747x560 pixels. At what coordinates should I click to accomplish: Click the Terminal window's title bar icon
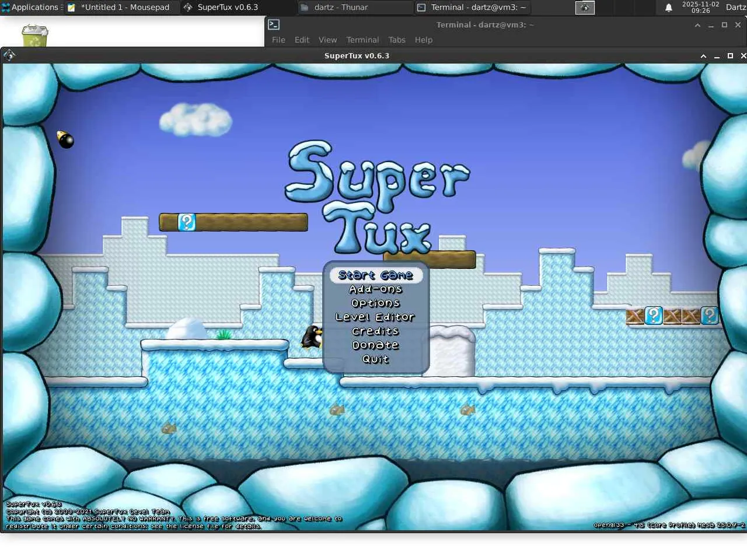(x=274, y=24)
